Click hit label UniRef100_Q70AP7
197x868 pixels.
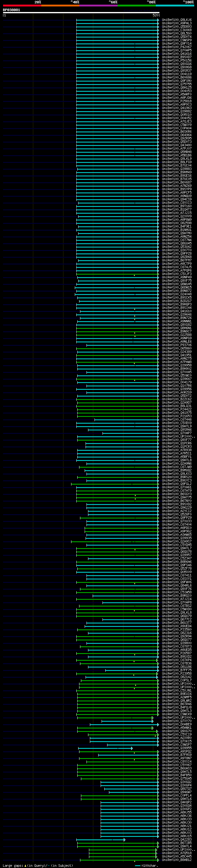click(177, 433)
